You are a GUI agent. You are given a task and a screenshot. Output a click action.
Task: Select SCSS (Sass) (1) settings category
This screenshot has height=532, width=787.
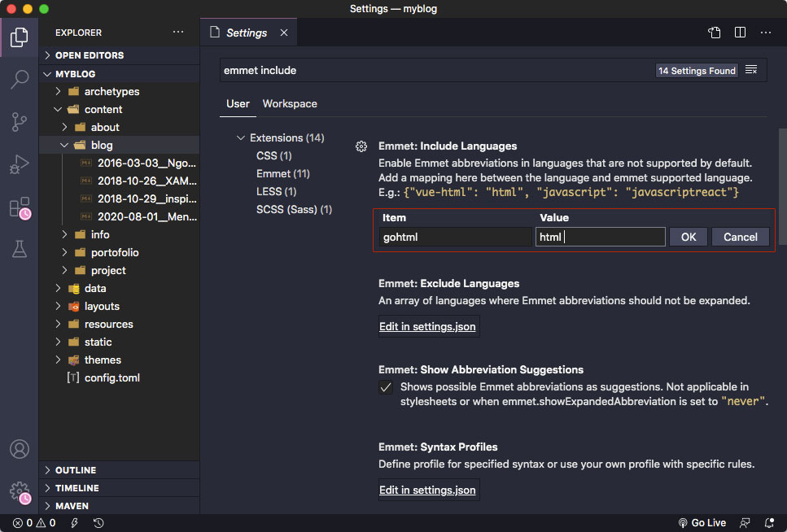click(x=294, y=210)
